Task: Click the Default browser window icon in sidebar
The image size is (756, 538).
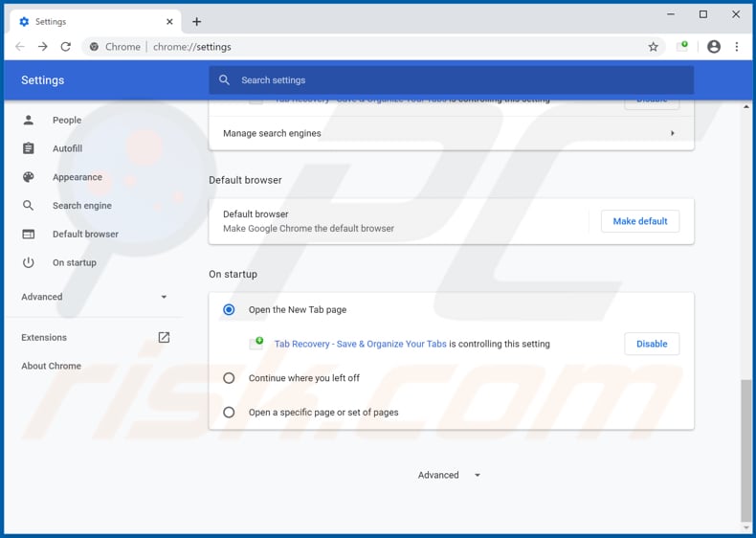Action: click(29, 234)
